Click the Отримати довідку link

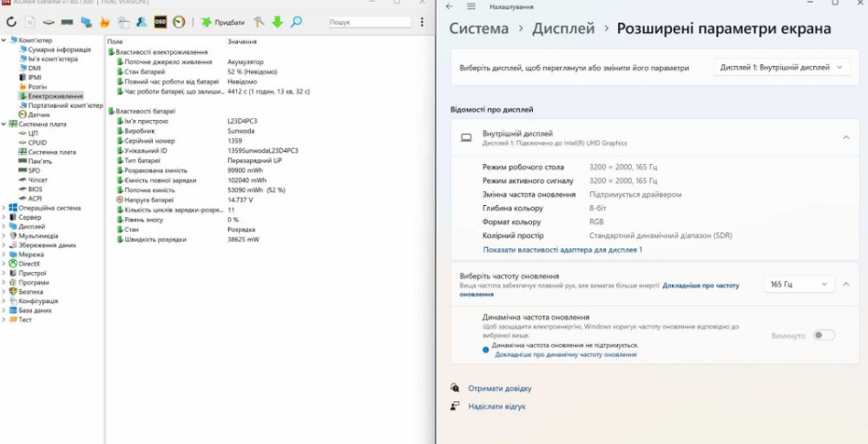(499, 388)
